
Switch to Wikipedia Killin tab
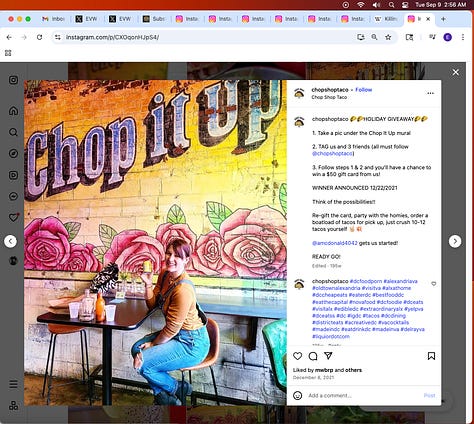(x=386, y=19)
